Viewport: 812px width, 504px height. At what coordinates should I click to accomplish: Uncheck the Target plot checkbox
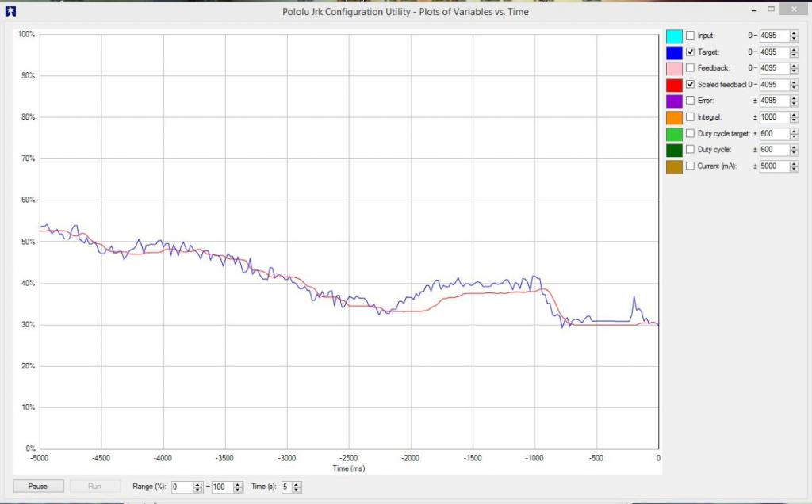690,52
